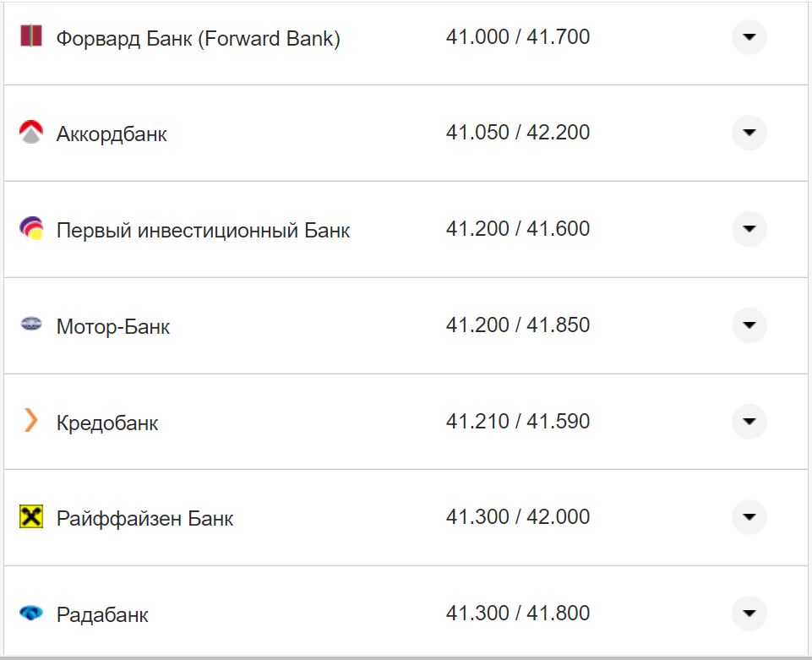Expand the Forward Bank rate details
Viewport: 812px width, 660px height.
(749, 37)
